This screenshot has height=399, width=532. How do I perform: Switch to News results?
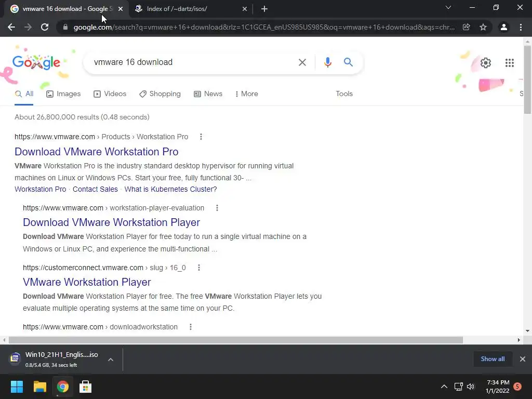(x=208, y=94)
